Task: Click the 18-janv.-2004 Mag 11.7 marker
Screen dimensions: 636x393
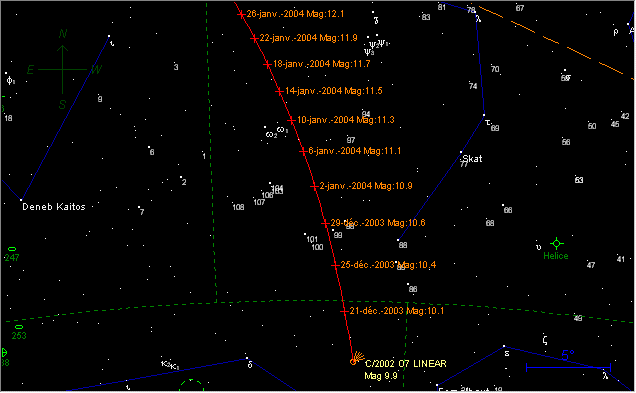Action: [x=267, y=64]
